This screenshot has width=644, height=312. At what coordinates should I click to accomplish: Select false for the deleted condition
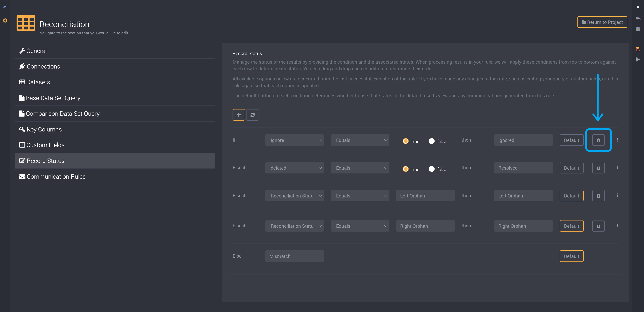click(x=432, y=169)
